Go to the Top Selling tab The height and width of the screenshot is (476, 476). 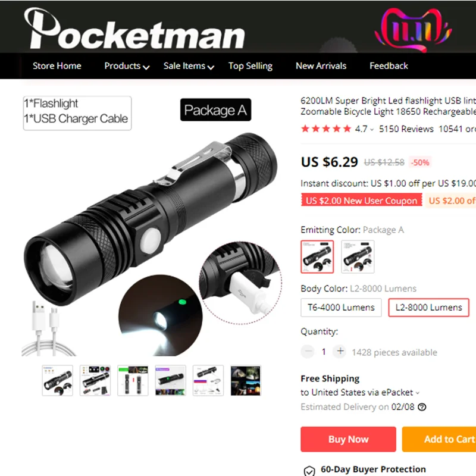(250, 66)
